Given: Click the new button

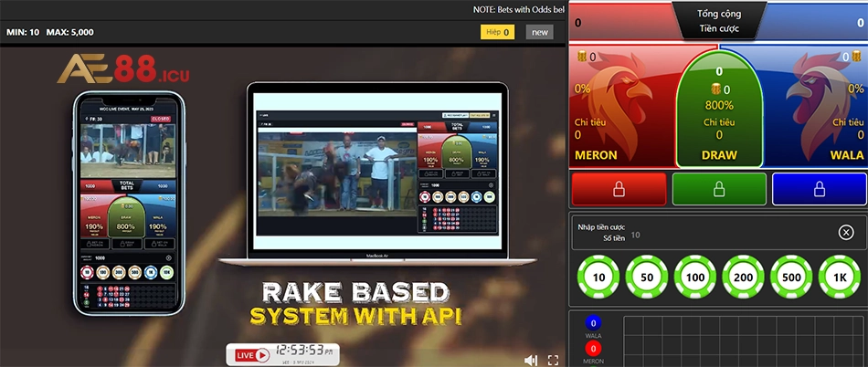Looking at the screenshot, I should point(540,32).
